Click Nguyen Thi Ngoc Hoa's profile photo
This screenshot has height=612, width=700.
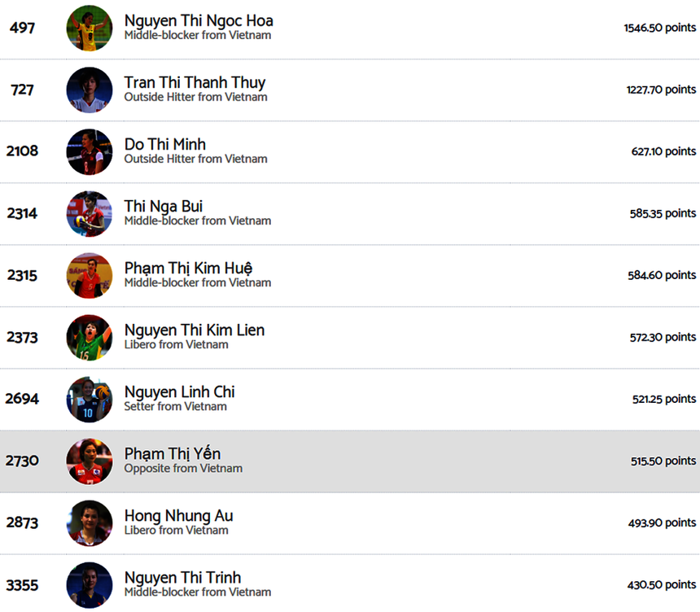pos(90,28)
